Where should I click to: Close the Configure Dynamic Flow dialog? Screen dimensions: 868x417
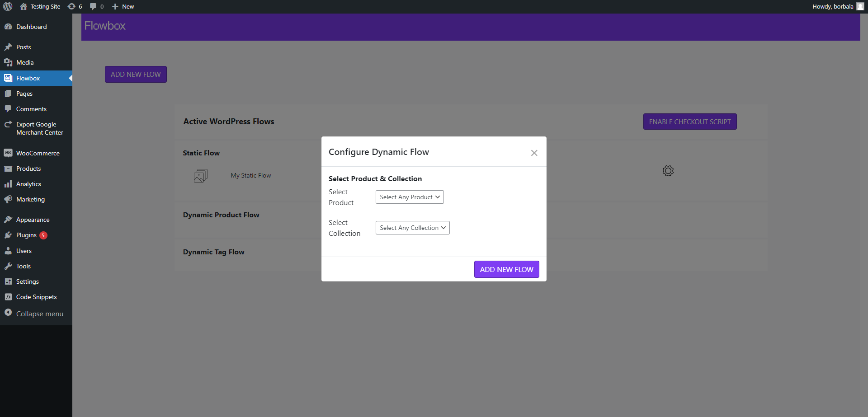pyautogui.click(x=534, y=153)
